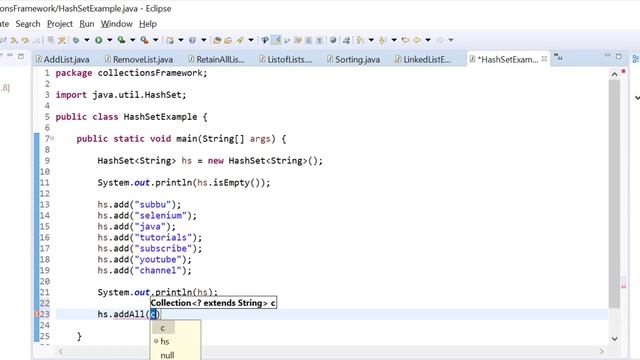Viewport: 640px width, 360px height.
Task: Open the Debug dropdown arrow
Action: tap(87, 40)
